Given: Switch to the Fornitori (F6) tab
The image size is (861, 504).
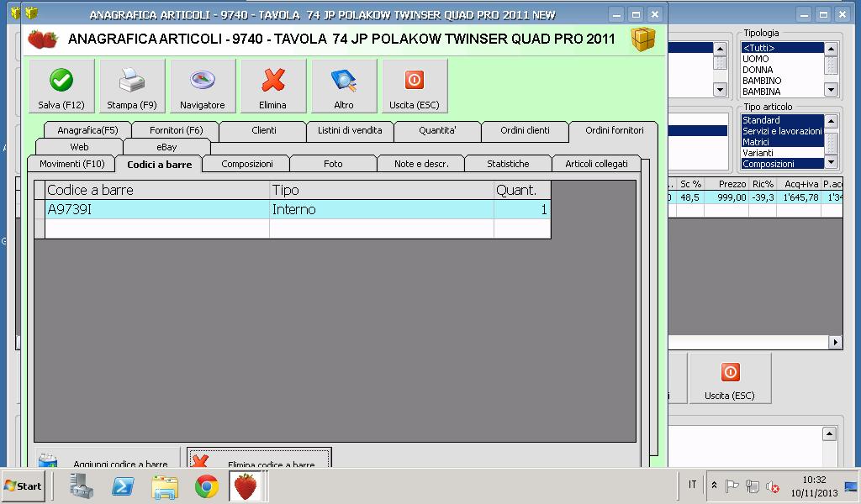Looking at the screenshot, I should (177, 130).
